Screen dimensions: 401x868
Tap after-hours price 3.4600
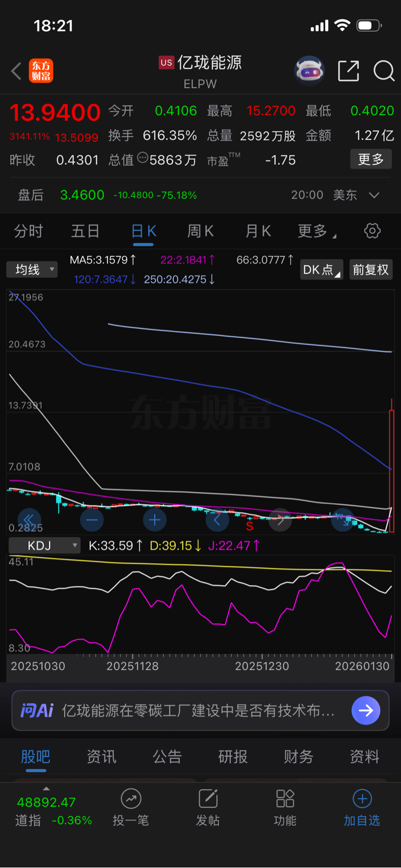tap(82, 195)
